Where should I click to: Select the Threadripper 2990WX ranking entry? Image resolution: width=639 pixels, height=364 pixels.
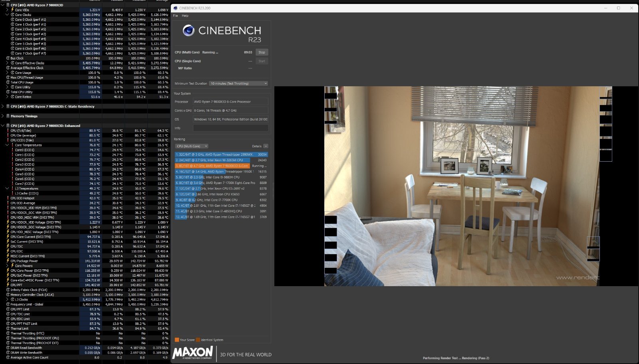pyautogui.click(x=221, y=154)
